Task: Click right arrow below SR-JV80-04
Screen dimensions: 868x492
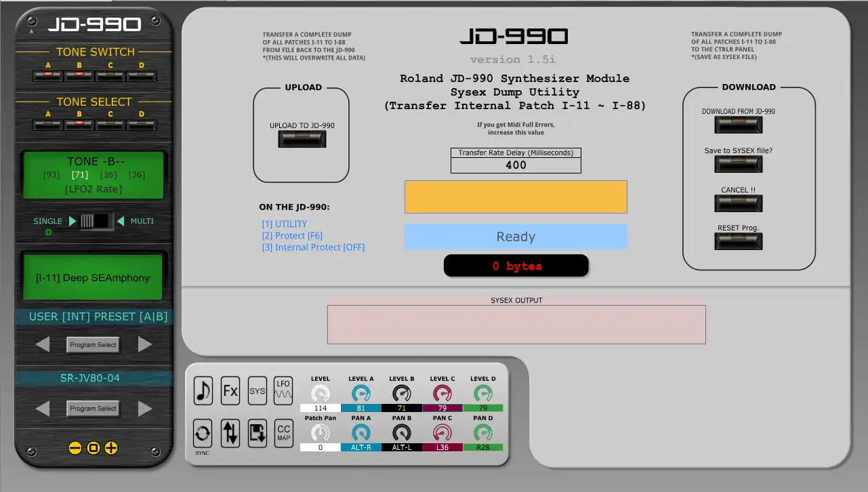Action: [145, 408]
